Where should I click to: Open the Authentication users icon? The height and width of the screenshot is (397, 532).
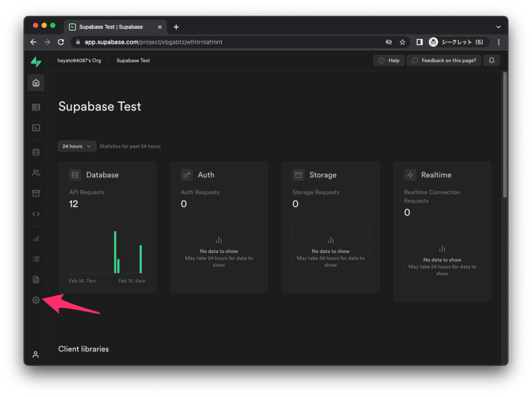click(36, 173)
